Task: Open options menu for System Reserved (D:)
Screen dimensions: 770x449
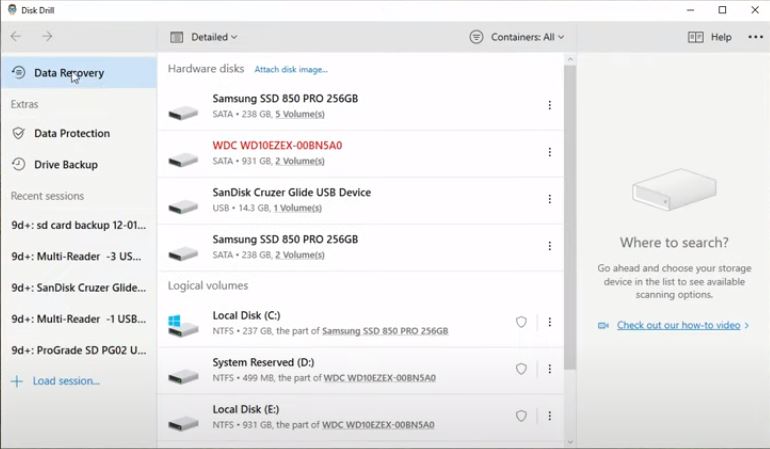Action: point(550,369)
